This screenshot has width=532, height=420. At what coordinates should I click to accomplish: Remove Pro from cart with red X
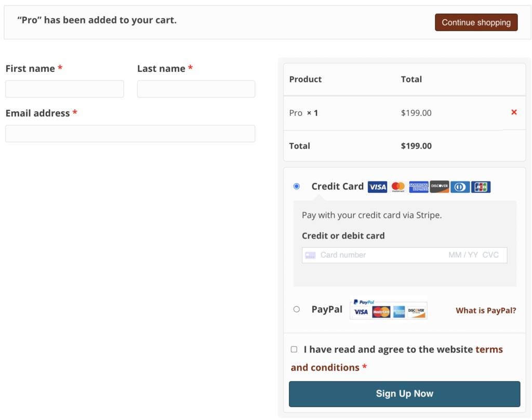coord(514,112)
